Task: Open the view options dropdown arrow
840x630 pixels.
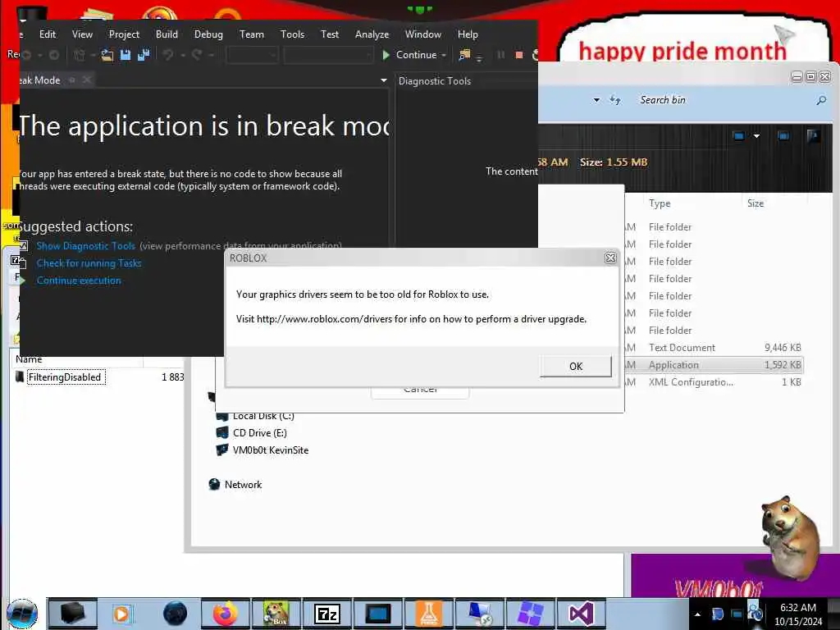Action: click(756, 136)
